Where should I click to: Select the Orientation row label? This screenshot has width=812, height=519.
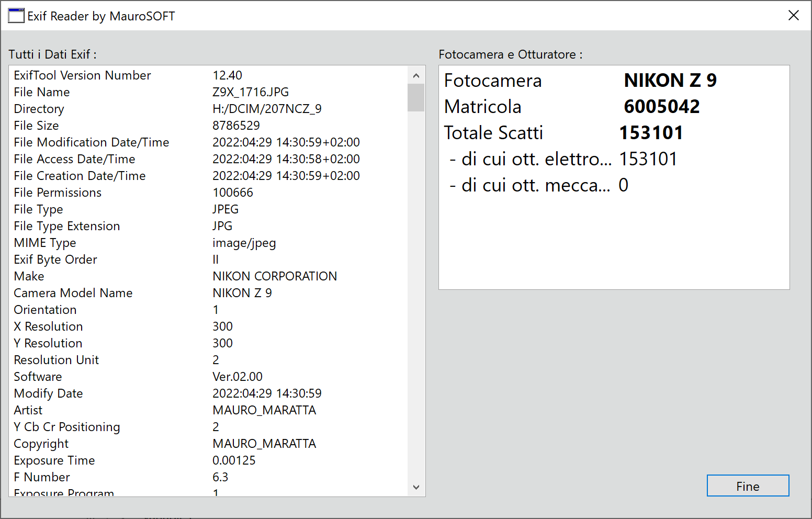45,310
